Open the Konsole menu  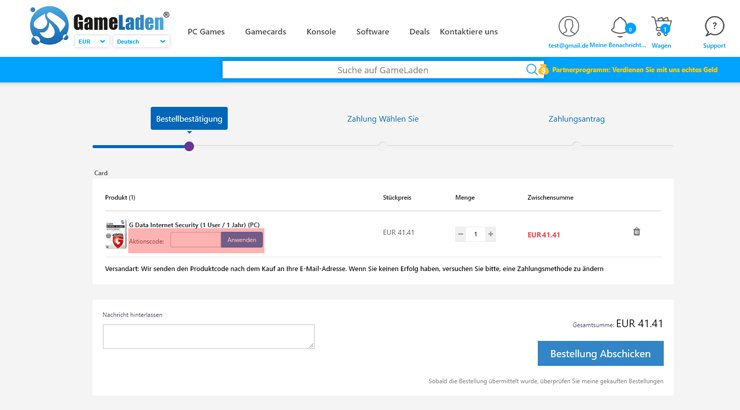(321, 32)
